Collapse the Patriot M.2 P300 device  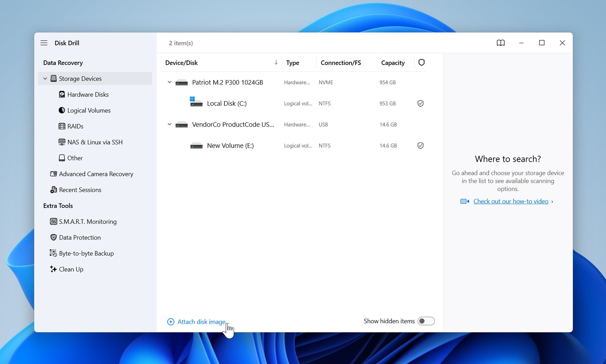169,82
